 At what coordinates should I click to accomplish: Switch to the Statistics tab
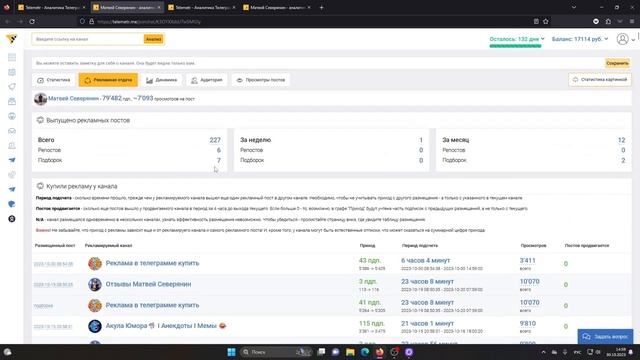coord(54,80)
